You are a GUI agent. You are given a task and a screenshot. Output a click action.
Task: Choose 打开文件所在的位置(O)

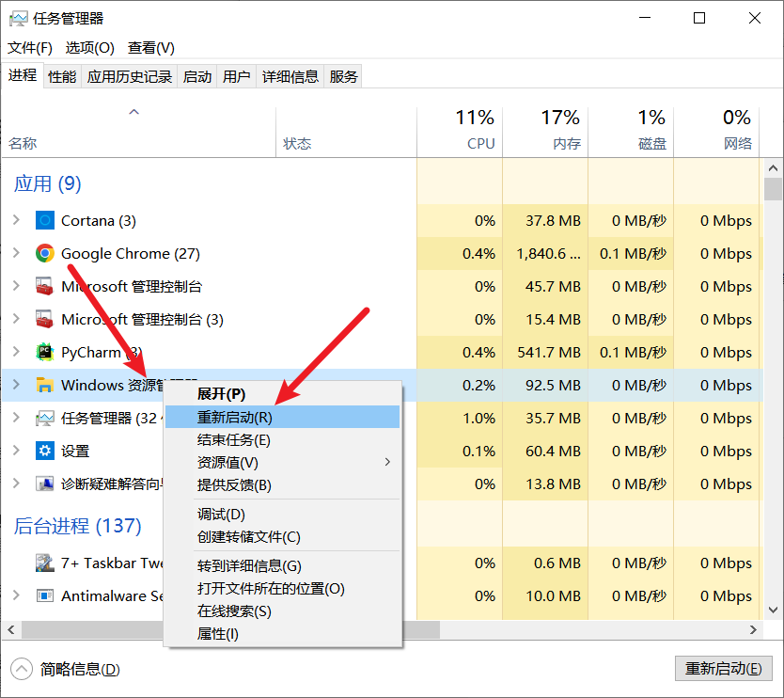(x=283, y=589)
